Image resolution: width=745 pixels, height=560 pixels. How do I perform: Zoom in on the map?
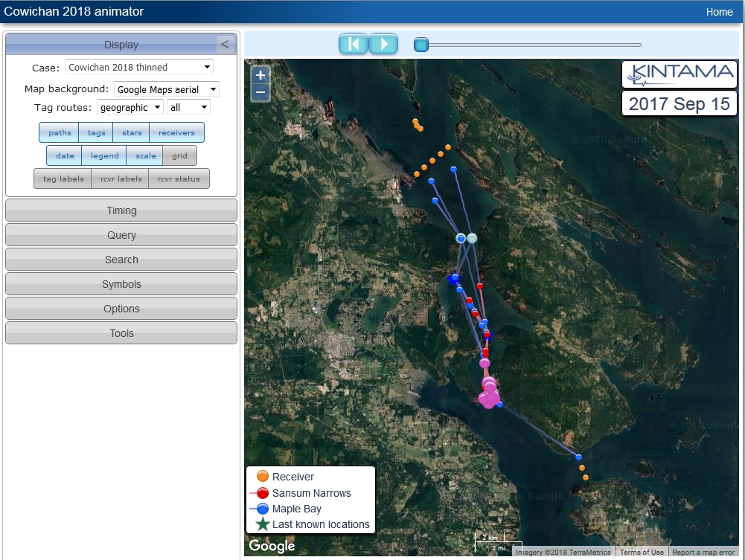[x=260, y=75]
